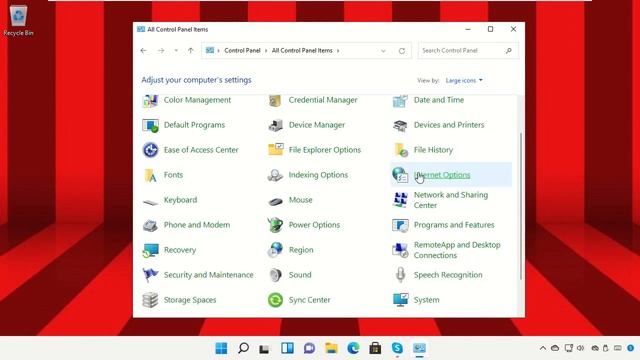The image size is (640, 360).
Task: Open the Chat taskbar icon
Action: 309,348
